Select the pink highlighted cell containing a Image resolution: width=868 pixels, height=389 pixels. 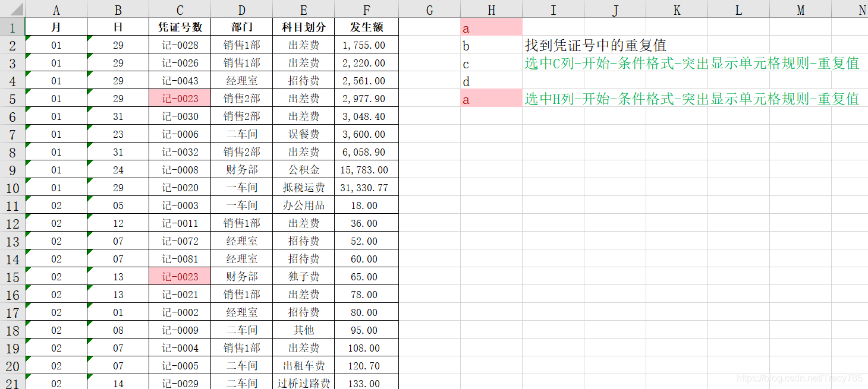pos(492,27)
